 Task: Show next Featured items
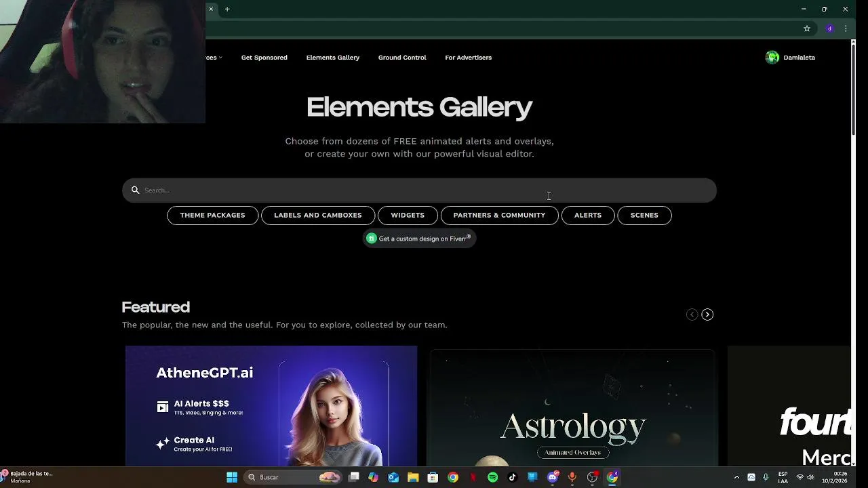(x=707, y=314)
